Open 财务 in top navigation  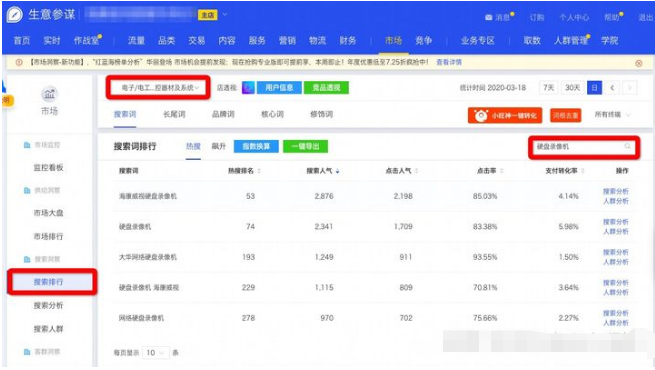pyautogui.click(x=348, y=41)
